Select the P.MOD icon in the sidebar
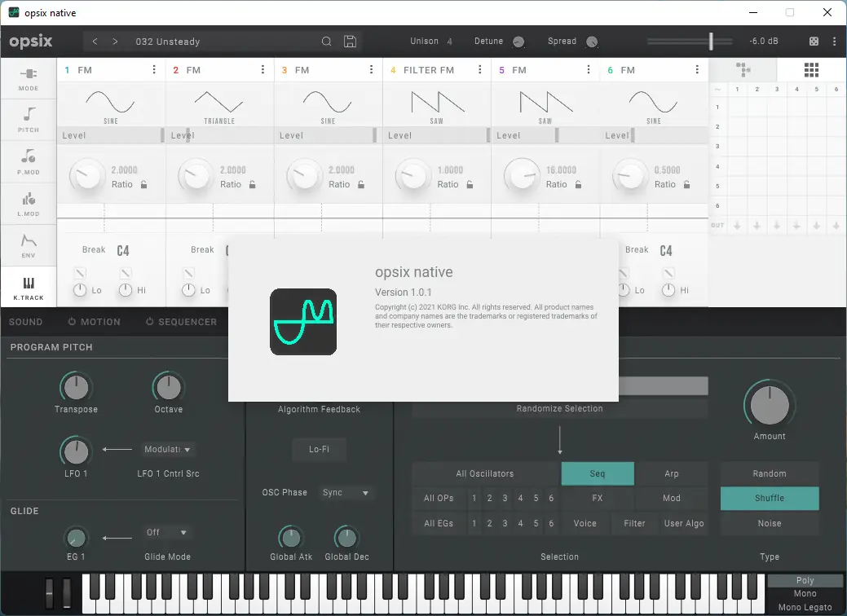Viewport: 847px width, 616px height. pyautogui.click(x=28, y=161)
